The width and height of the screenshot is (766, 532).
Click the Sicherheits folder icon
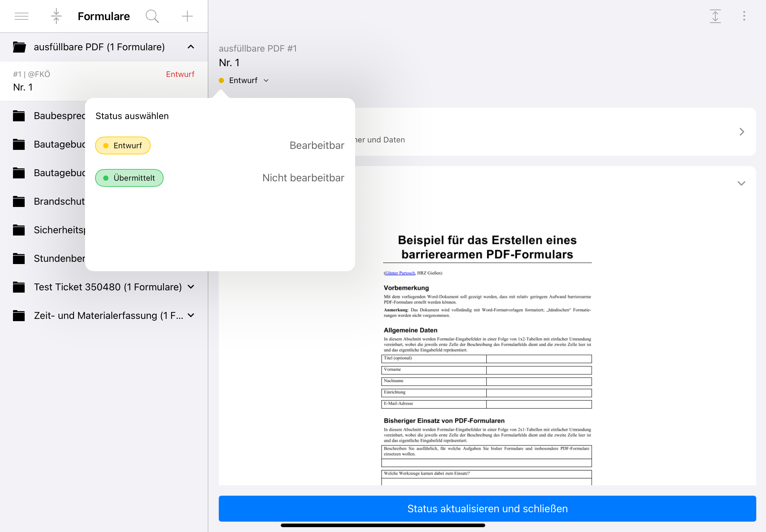pos(19,230)
